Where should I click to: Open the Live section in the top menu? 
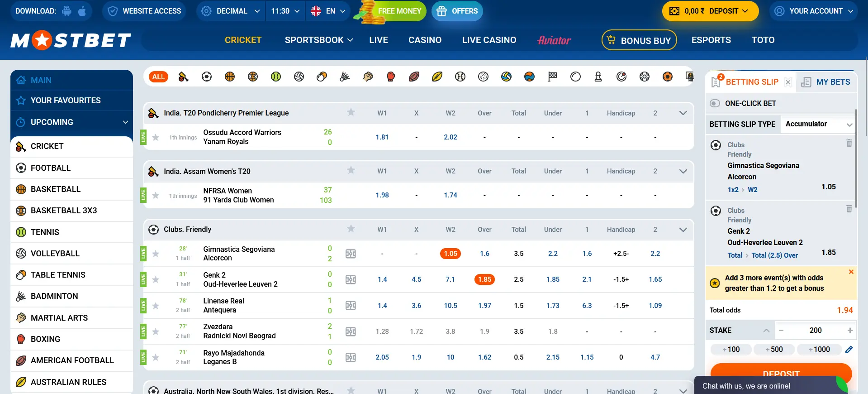(379, 40)
